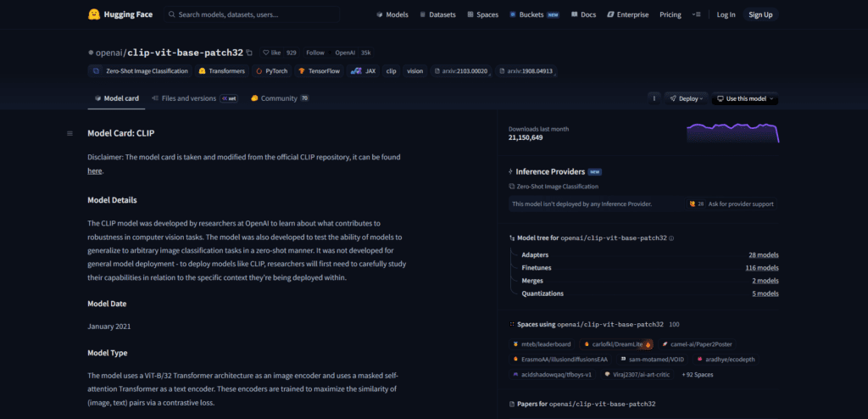868x419 pixels.
Task: Copy the model name clip-vit-base-patch32 icon
Action: tap(249, 53)
